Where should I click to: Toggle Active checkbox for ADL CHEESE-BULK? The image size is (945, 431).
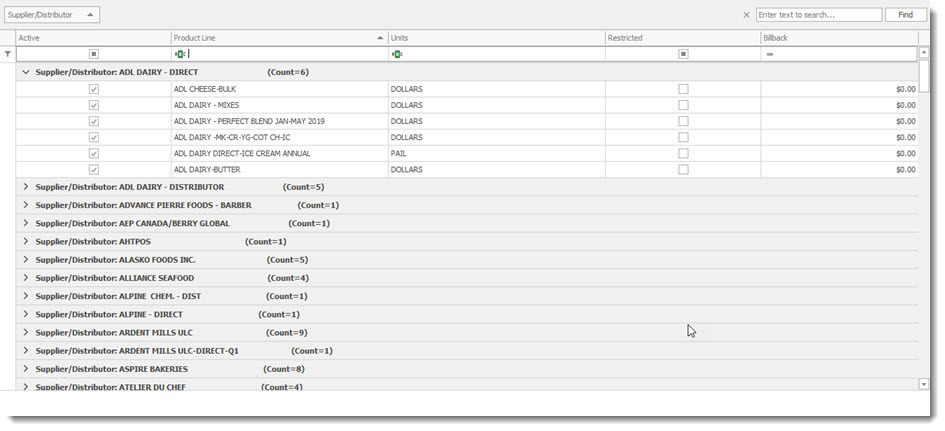tap(94, 89)
